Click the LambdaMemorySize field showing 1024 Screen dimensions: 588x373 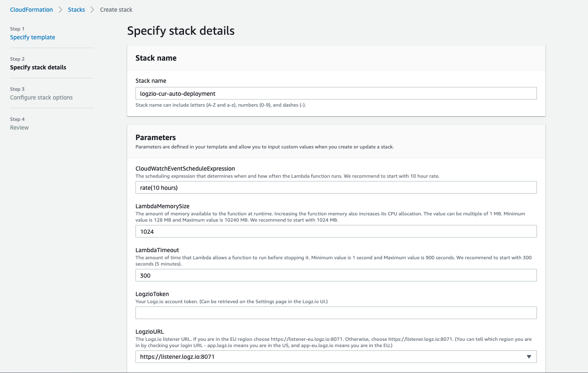click(336, 231)
